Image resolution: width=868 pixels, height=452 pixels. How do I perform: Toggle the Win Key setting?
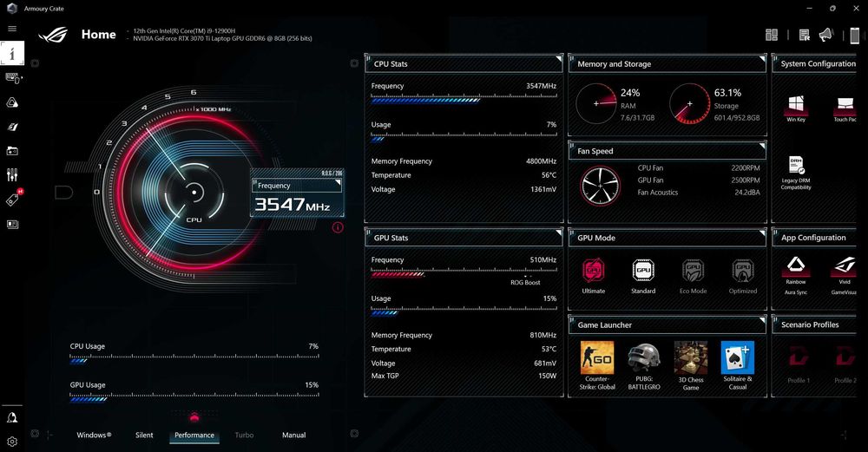pos(796,108)
